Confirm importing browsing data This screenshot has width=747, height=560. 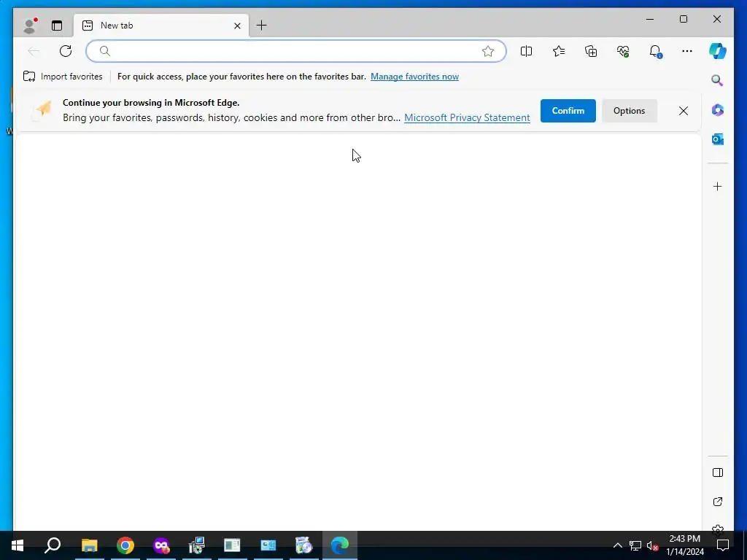568,111
